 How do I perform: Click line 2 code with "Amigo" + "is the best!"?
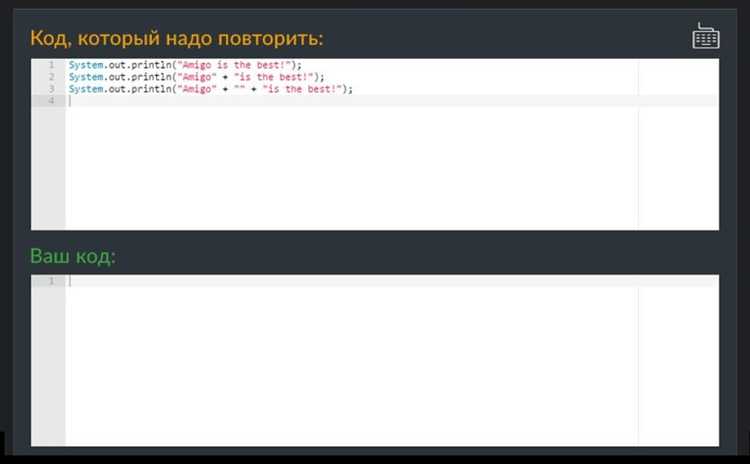coord(196,77)
